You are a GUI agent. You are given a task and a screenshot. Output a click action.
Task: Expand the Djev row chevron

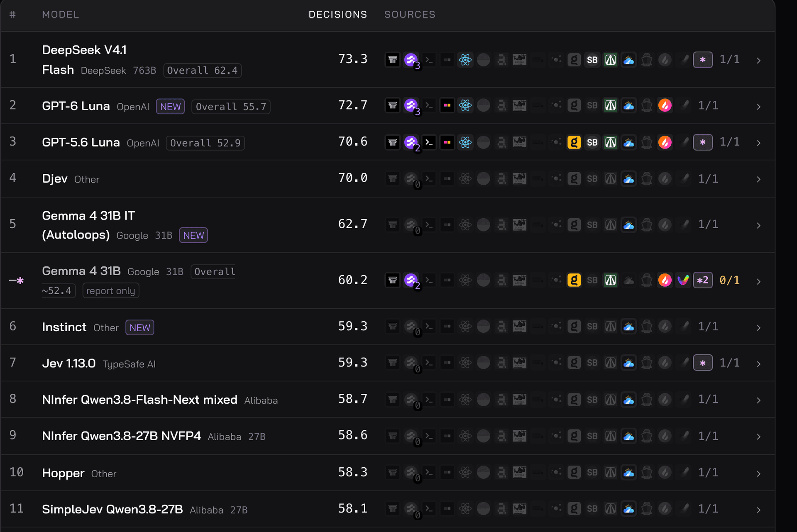click(758, 179)
